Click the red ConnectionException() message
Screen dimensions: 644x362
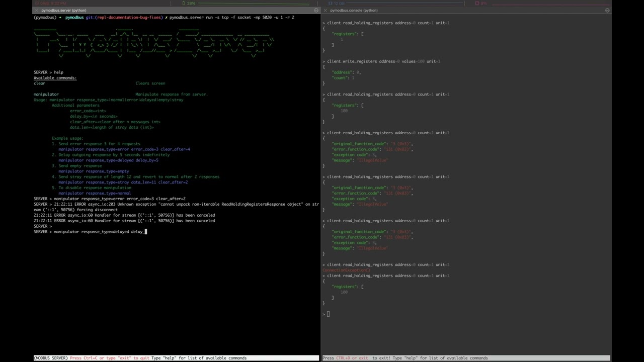(x=346, y=270)
